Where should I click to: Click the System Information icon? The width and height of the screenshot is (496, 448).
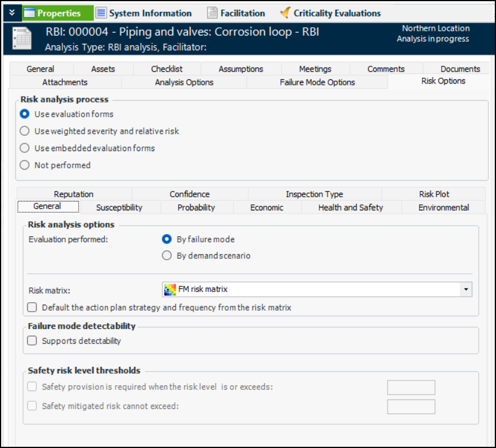point(101,13)
